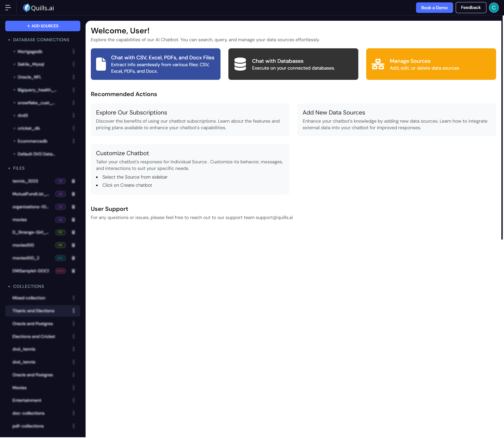Image resolution: width=504 pixels, height=438 pixels.
Task: Click the network icon on the Manage Sources card
Action: tap(378, 64)
